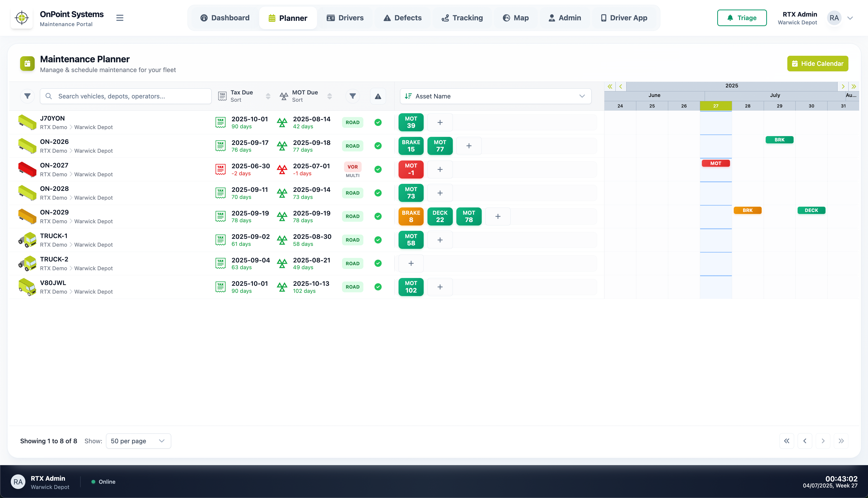Click the orange ON-2029 trailer icon
868x498 pixels.
(27, 216)
